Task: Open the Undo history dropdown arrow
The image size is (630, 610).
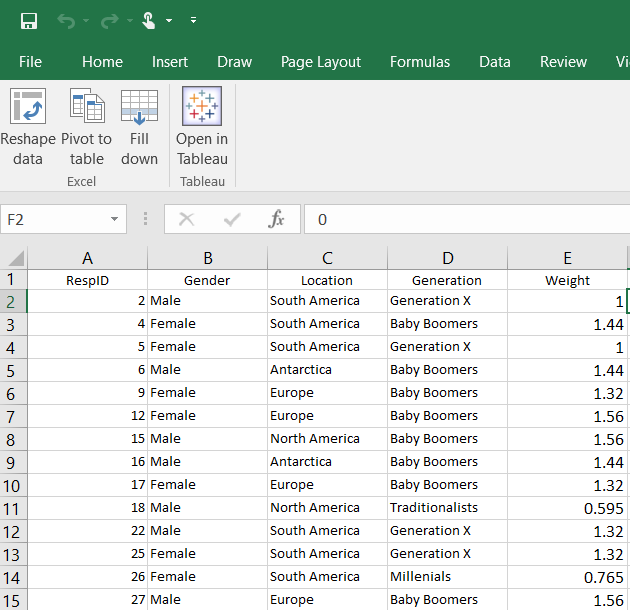Action: coord(86,21)
